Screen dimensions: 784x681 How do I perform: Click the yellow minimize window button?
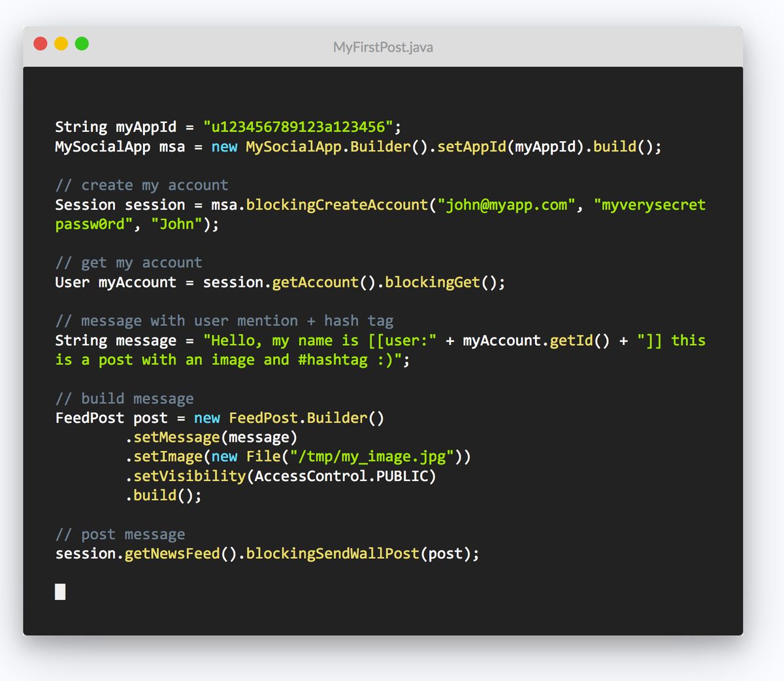(61, 44)
